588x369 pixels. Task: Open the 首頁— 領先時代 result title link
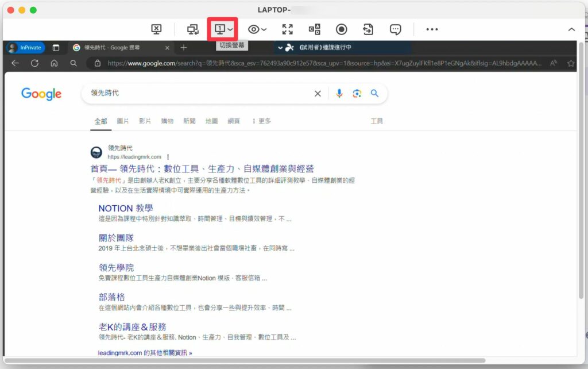point(202,169)
